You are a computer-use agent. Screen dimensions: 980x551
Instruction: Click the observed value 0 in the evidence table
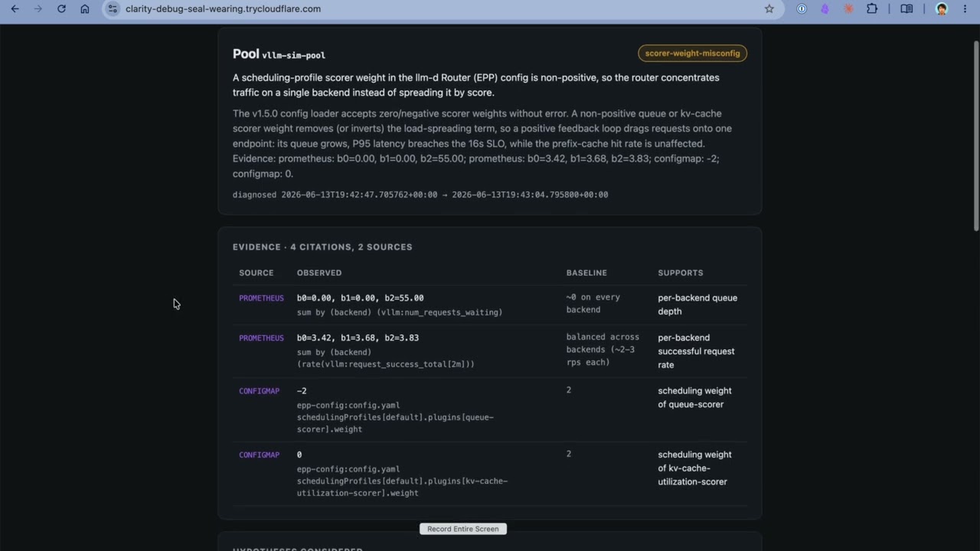pyautogui.click(x=299, y=455)
